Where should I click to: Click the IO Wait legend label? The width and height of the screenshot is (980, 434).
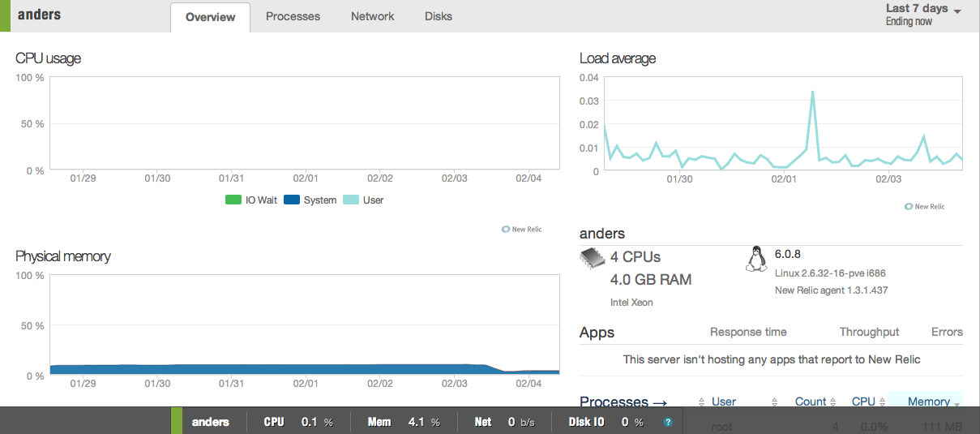click(262, 200)
